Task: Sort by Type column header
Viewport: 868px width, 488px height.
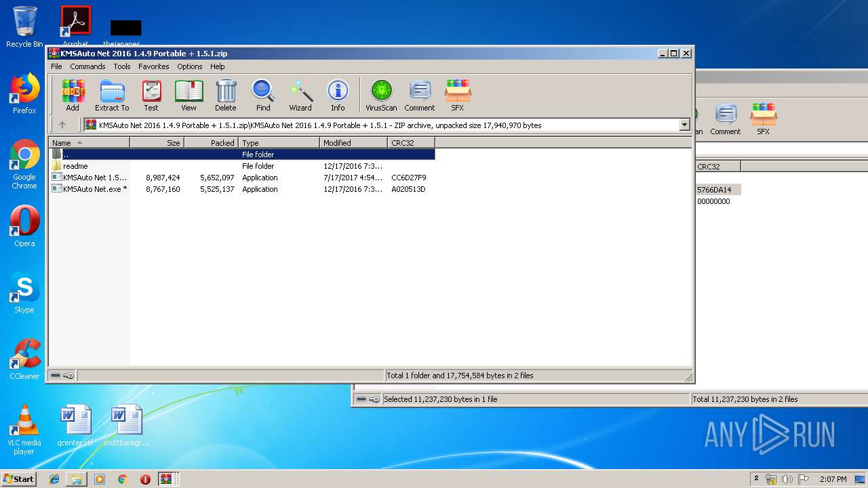Action: 279,143
